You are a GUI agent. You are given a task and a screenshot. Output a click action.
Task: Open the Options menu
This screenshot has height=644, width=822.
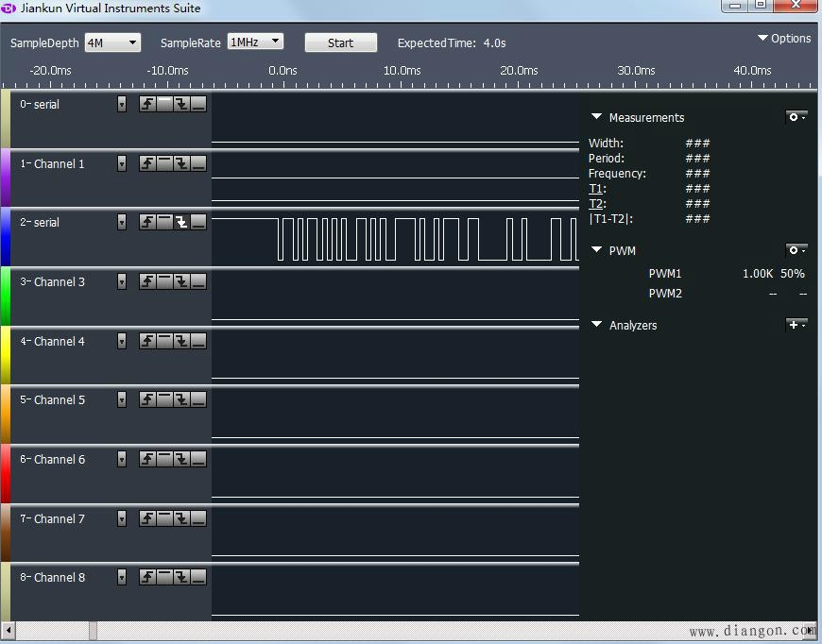784,39
